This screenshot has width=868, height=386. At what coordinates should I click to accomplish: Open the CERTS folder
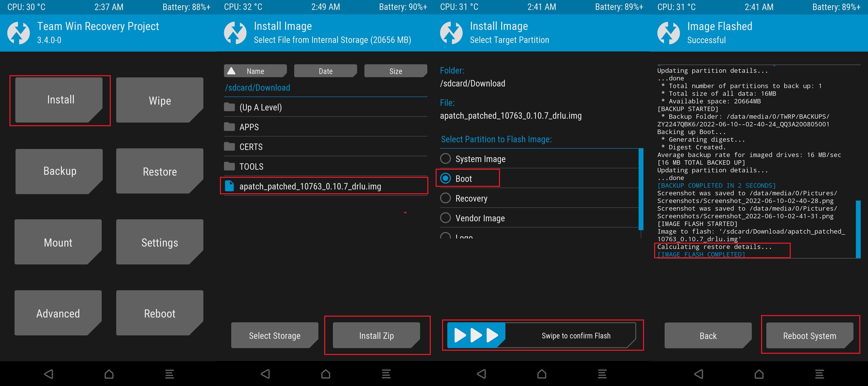pos(325,147)
